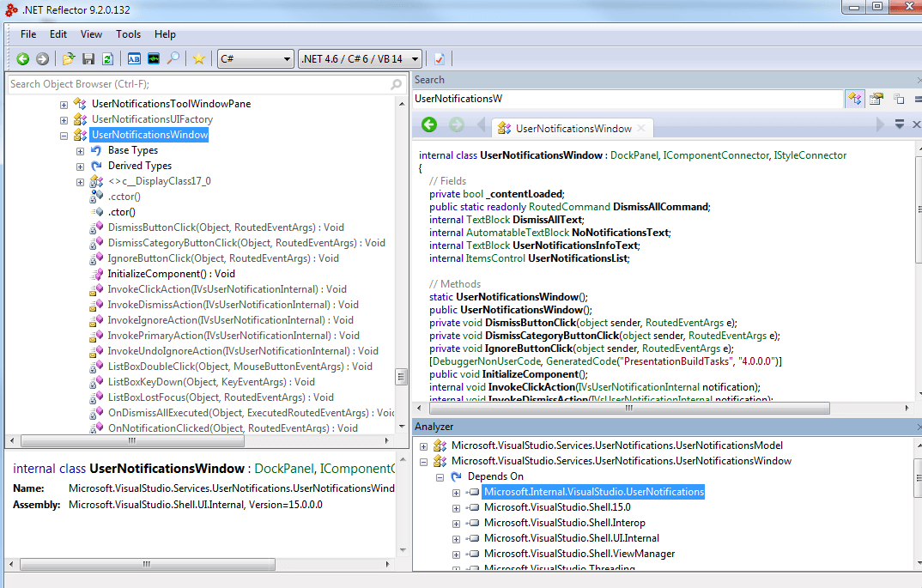922x588 pixels.
Task: Open the .NET 4.6 / C# 6 / VB 14 dropdown
Action: 361,58
